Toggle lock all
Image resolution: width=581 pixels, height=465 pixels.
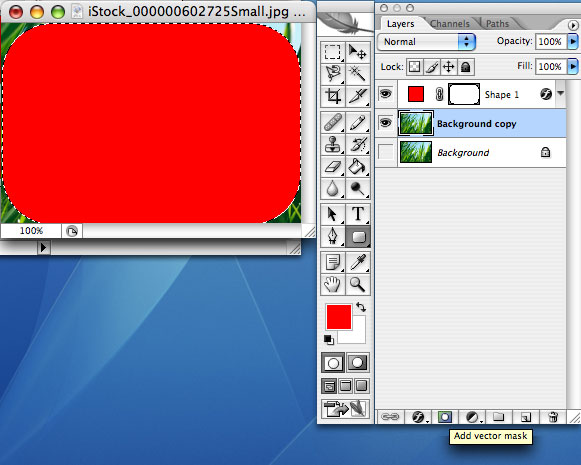click(x=466, y=67)
